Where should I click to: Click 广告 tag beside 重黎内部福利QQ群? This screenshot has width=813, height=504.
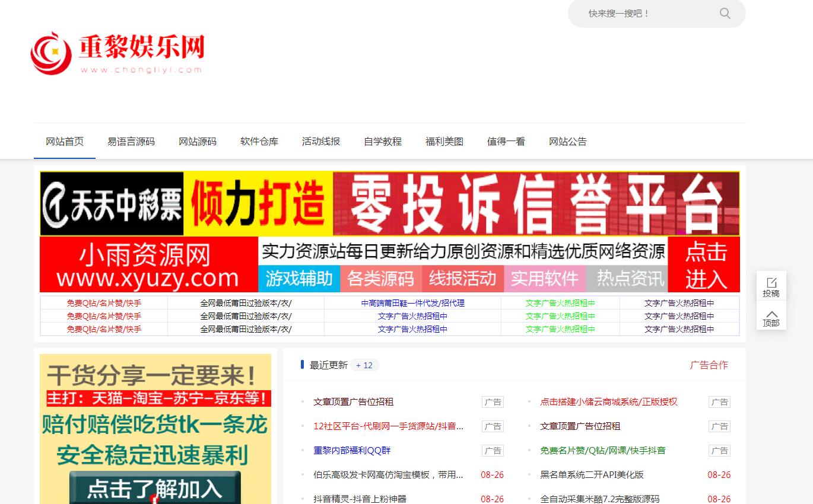(493, 451)
